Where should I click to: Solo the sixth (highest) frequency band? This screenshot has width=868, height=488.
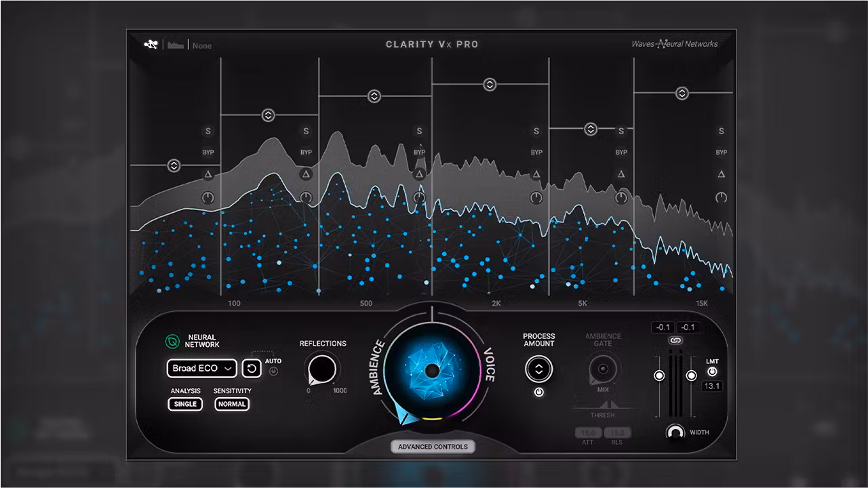(722, 131)
